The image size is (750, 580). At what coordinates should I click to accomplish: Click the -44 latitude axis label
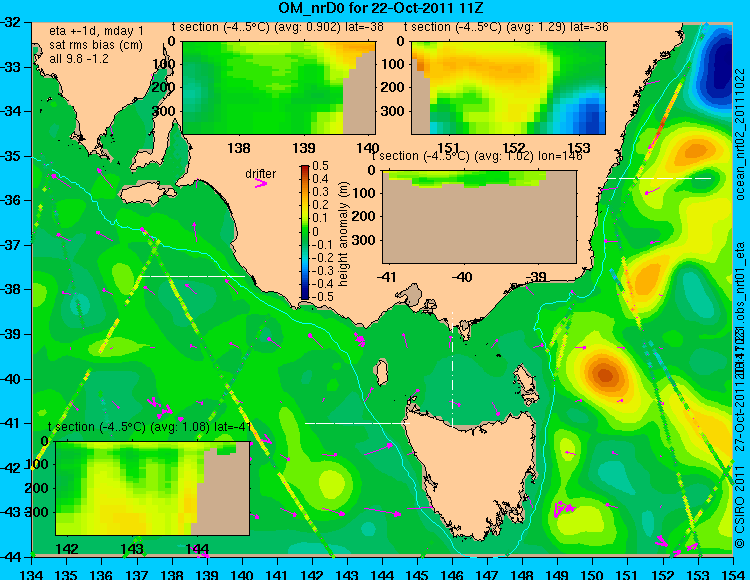[x=11, y=557]
